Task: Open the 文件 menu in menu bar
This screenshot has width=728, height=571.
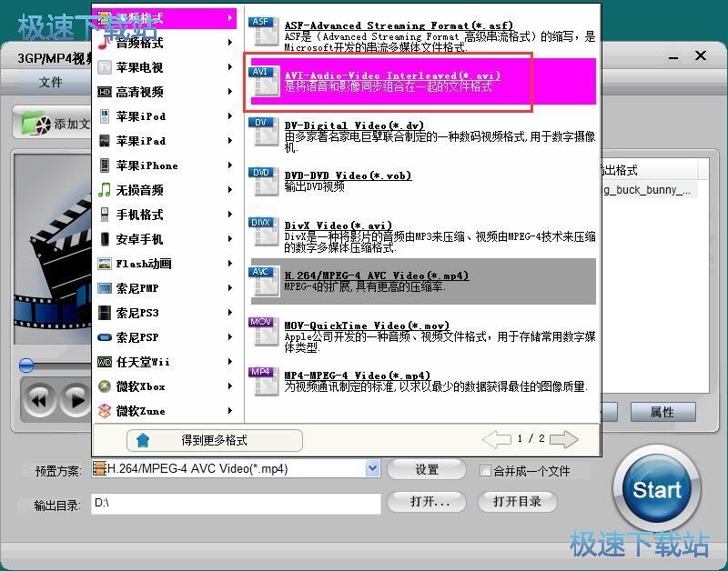Action: tap(50, 83)
